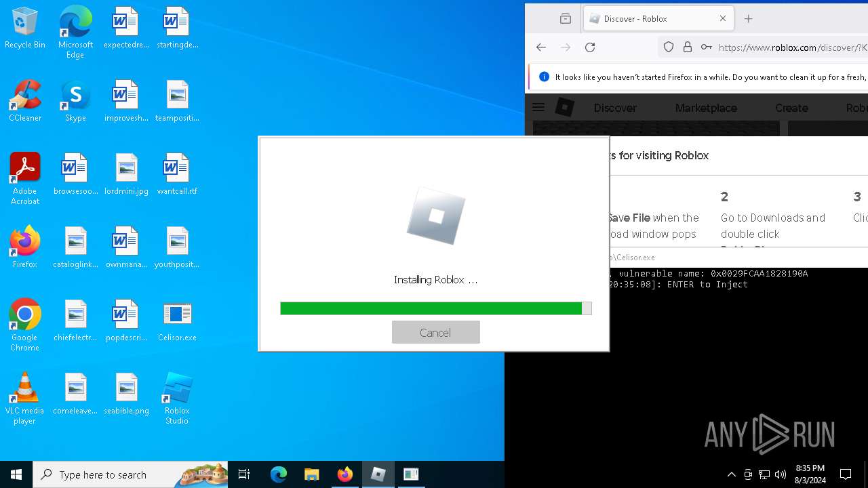
Task: Click the Installing Roblox progress bar
Action: (x=435, y=308)
